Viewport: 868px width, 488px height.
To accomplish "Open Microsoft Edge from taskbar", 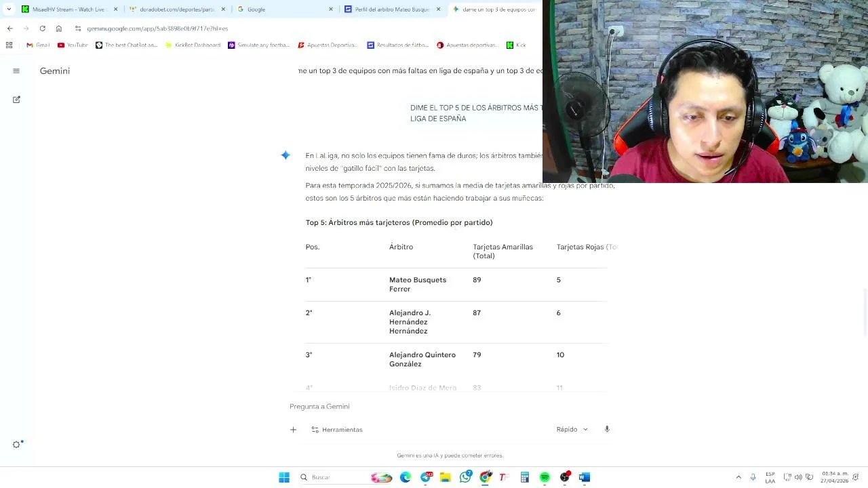I will click(406, 477).
